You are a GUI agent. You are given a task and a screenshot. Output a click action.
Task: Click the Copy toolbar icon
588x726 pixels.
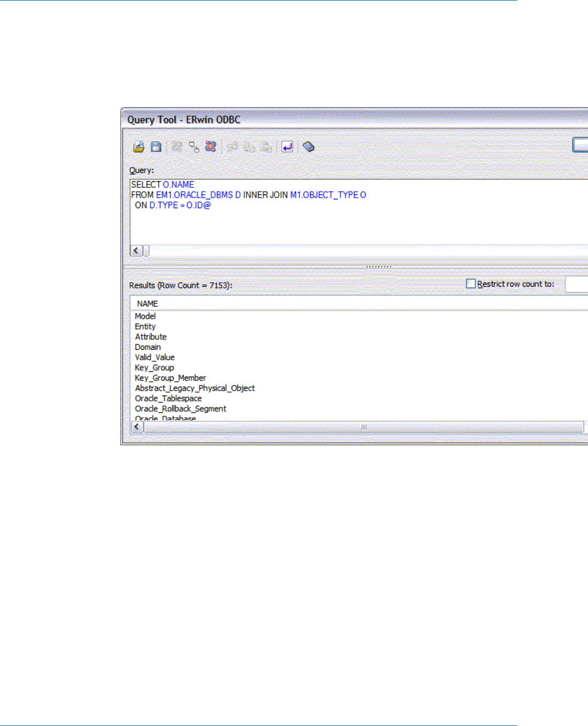click(249, 147)
